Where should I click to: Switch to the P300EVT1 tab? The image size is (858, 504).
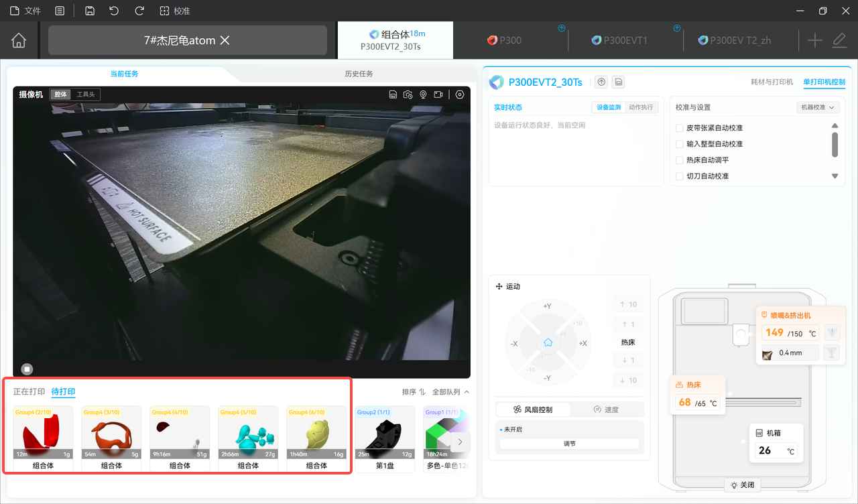tap(619, 40)
